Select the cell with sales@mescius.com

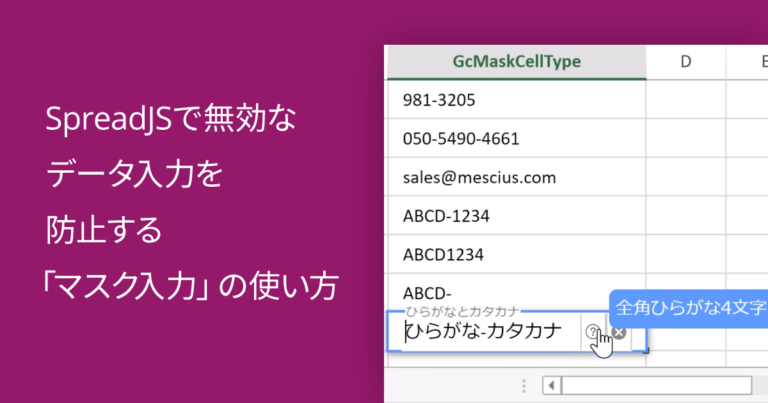(517, 177)
